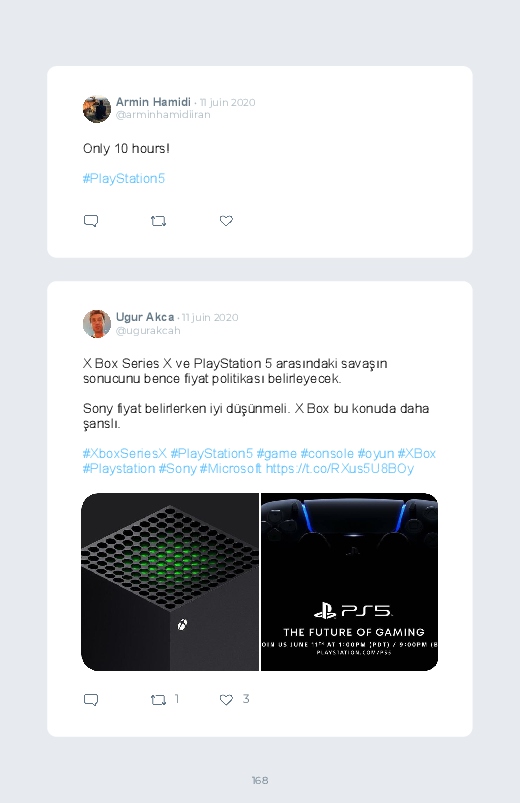The width and height of the screenshot is (520, 803).
Task: Click the #XboxSeriesX hashtag
Action: coord(125,454)
